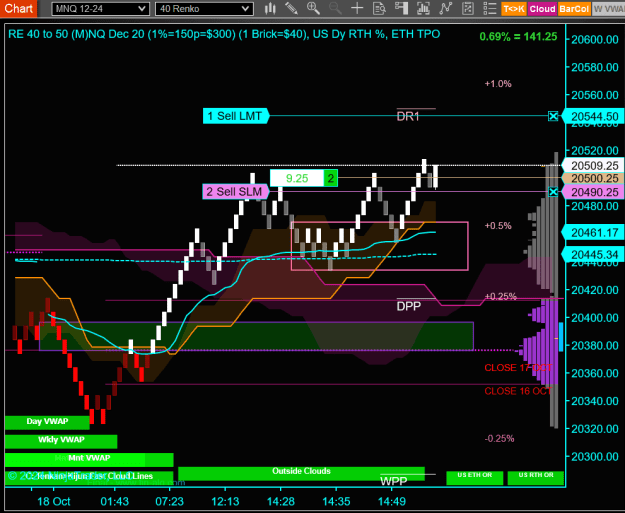Click the 14:49 time axis label
The image size is (625, 513).
coord(392,501)
